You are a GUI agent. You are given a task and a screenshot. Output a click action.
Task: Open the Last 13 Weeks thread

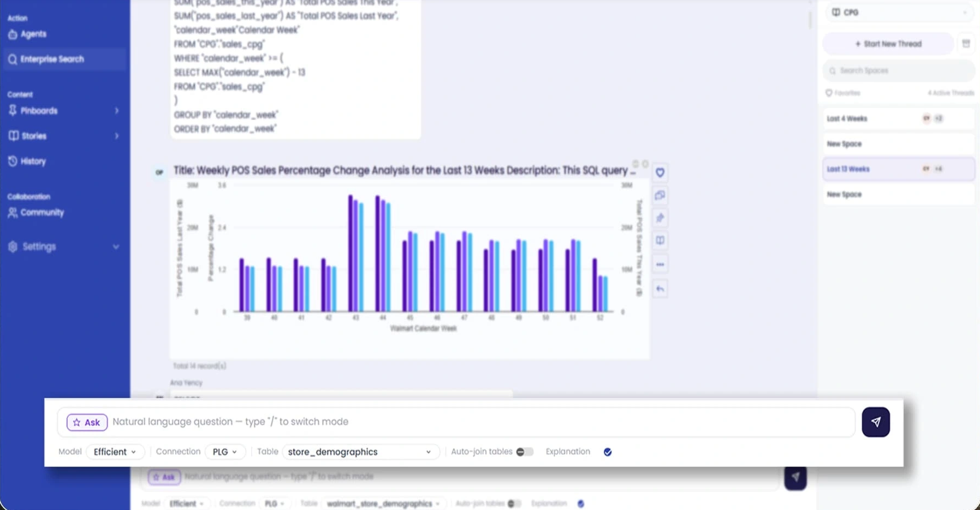click(899, 169)
